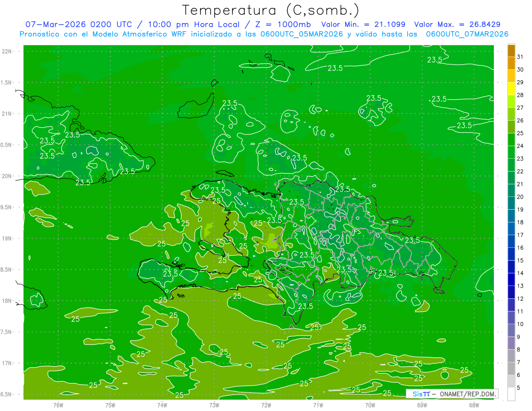Click the "SisTT - ONAMET/REP.DOM." label
The height and width of the screenshot is (411, 532).
pos(452,394)
